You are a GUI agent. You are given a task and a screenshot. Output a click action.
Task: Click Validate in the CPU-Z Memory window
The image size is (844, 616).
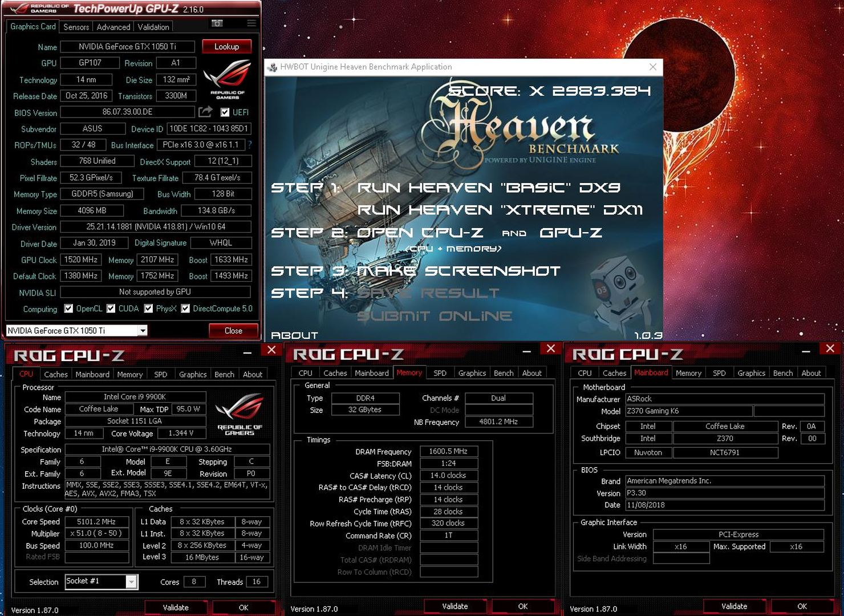click(x=455, y=606)
